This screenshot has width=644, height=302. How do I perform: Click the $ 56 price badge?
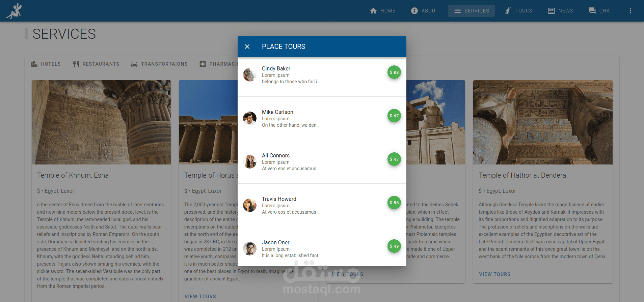click(394, 203)
